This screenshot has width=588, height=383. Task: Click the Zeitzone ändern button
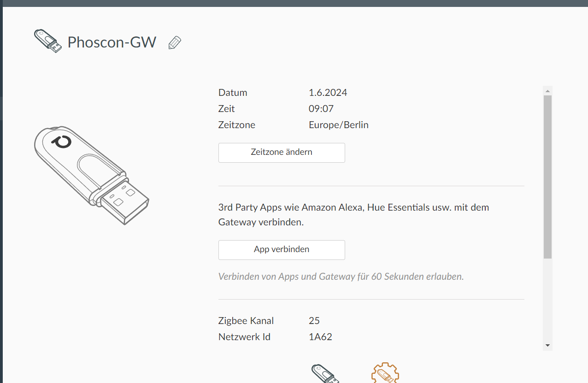[282, 153]
